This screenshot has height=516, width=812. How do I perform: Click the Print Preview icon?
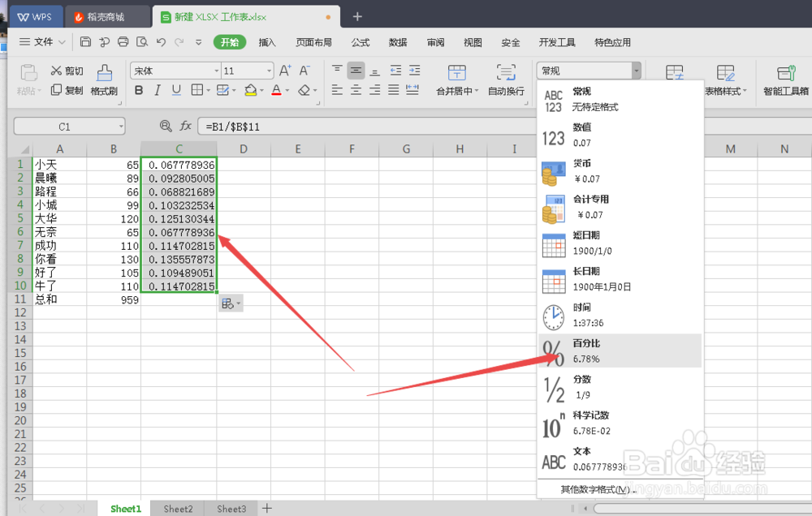coord(142,42)
